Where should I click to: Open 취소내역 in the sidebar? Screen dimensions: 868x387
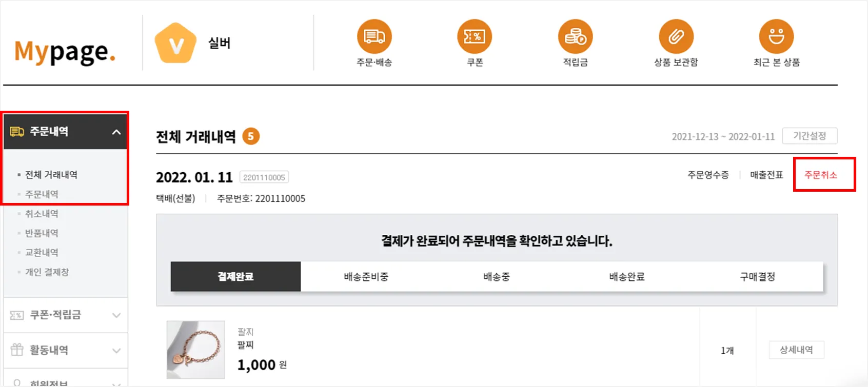tap(42, 214)
